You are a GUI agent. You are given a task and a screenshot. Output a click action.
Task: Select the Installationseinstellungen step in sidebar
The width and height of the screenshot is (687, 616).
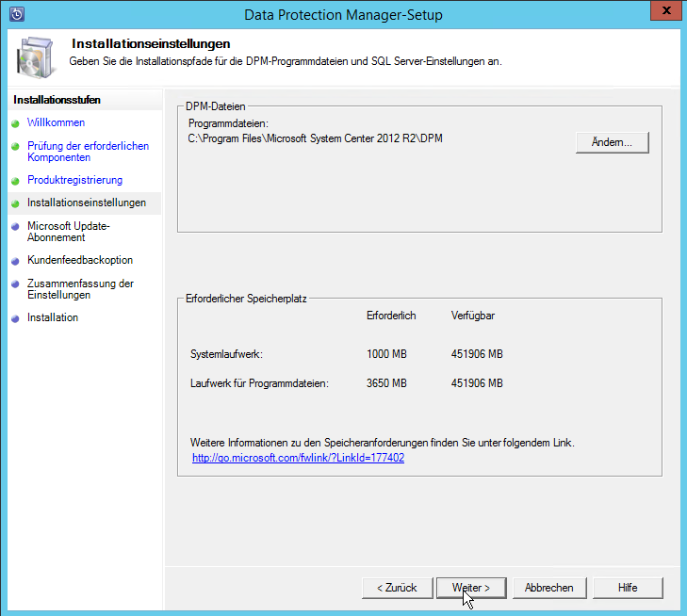pyautogui.click(x=87, y=203)
